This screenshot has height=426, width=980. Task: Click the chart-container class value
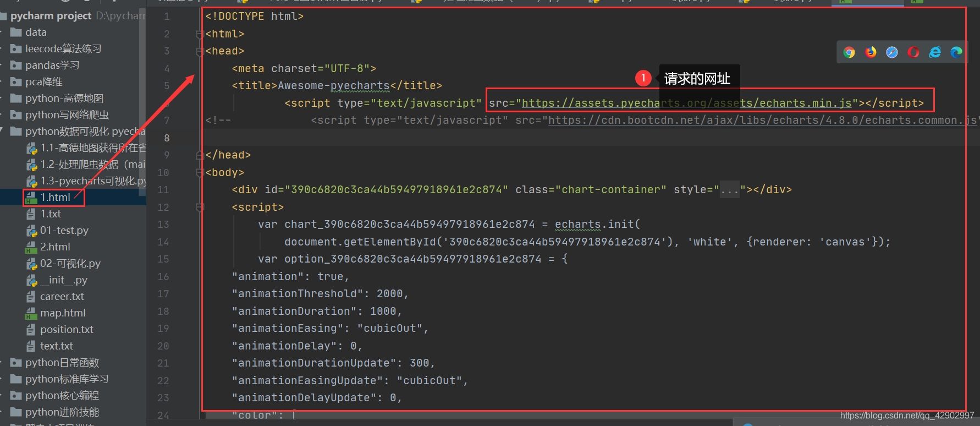(x=611, y=190)
